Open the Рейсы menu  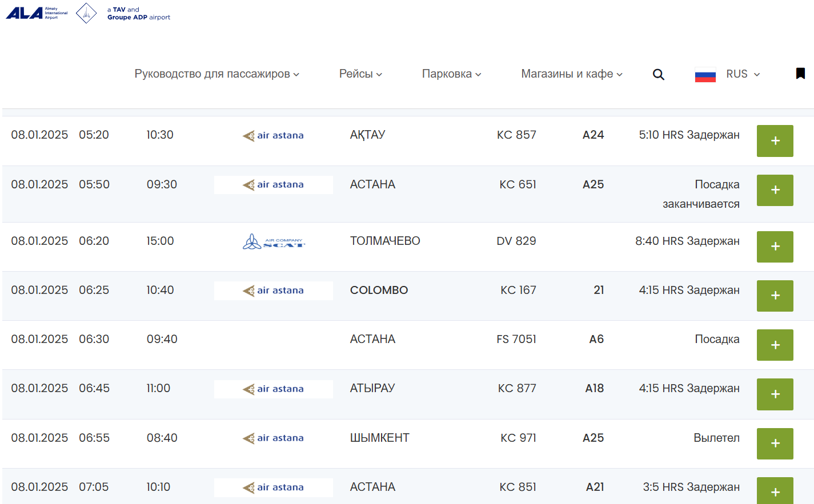click(360, 74)
